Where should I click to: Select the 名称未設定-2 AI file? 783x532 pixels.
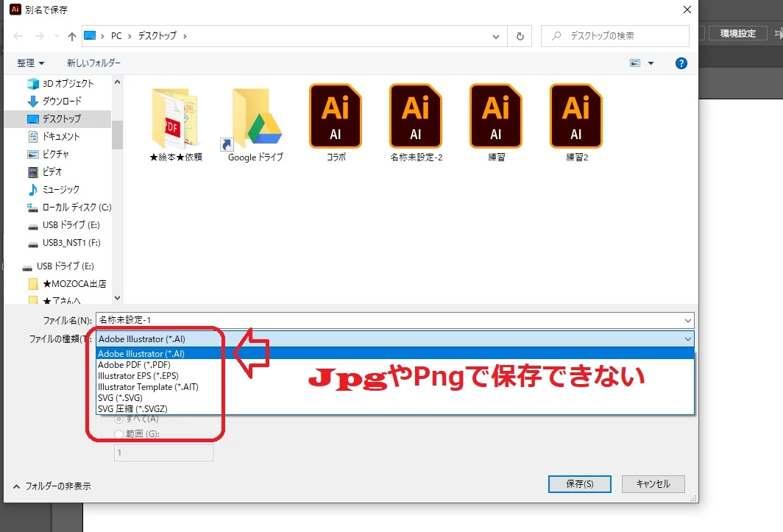[x=416, y=123]
